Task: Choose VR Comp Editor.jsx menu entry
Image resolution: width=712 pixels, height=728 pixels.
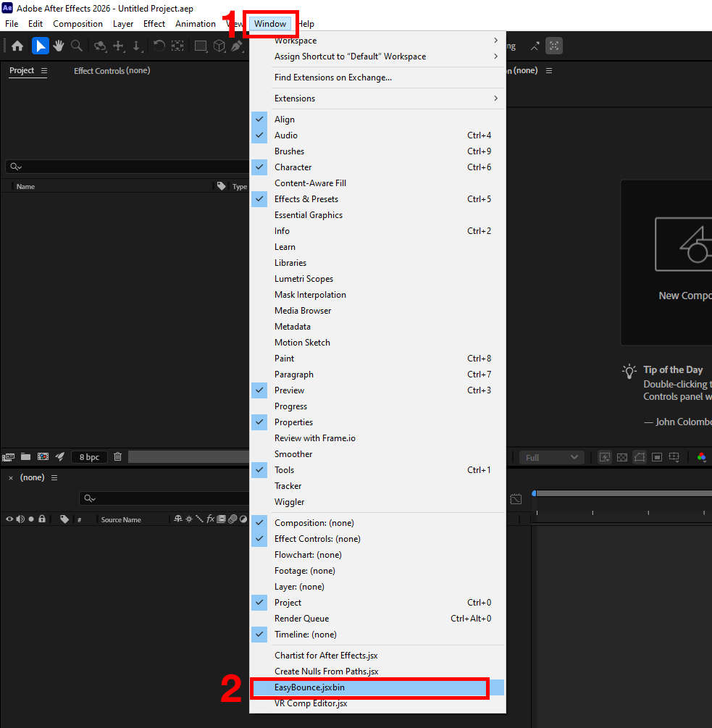Action: coord(377,703)
